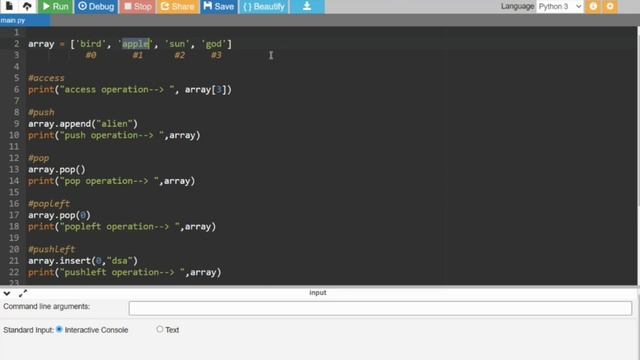
Task: Click array.append("alien") code line
Action: pos(83,124)
